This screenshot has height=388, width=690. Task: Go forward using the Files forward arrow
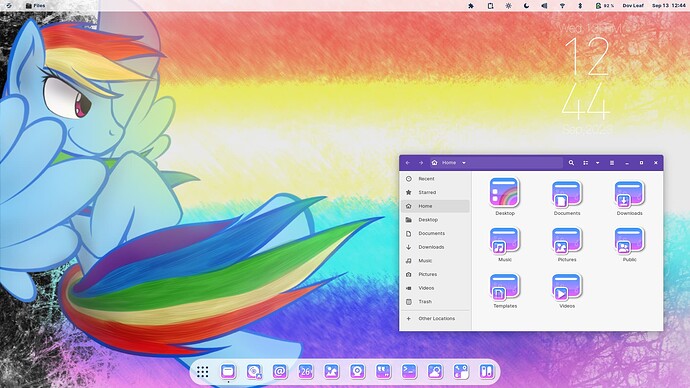click(x=421, y=163)
